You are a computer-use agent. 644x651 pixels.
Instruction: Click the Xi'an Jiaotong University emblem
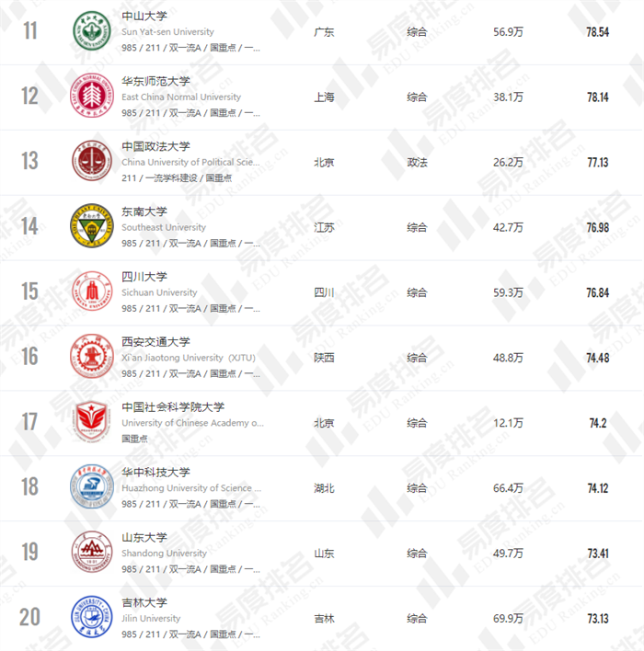pos(92,357)
